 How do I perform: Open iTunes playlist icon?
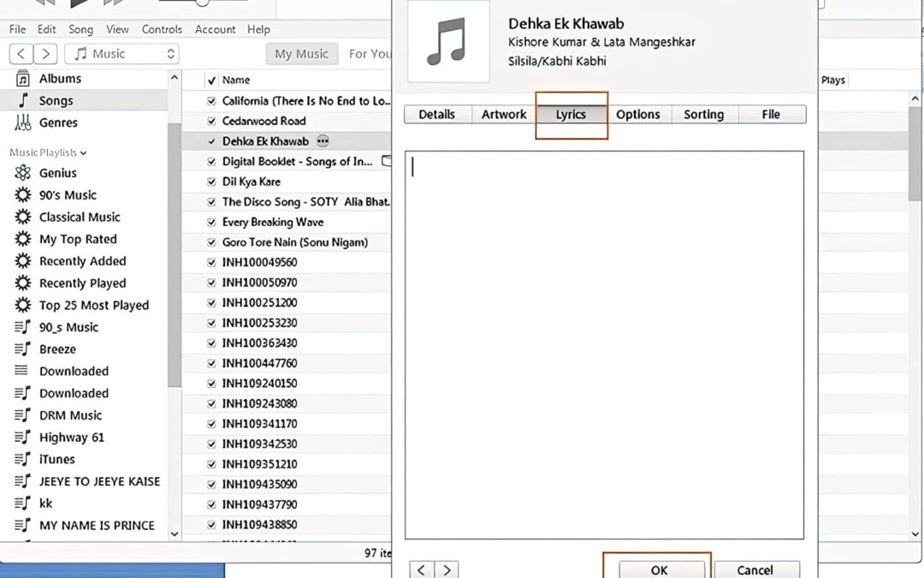pyautogui.click(x=22, y=459)
